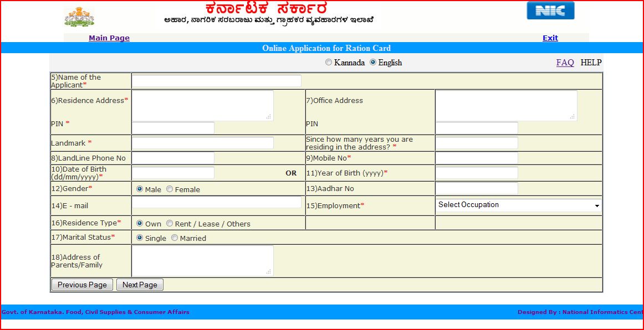Click the Date of Birth field

point(172,172)
